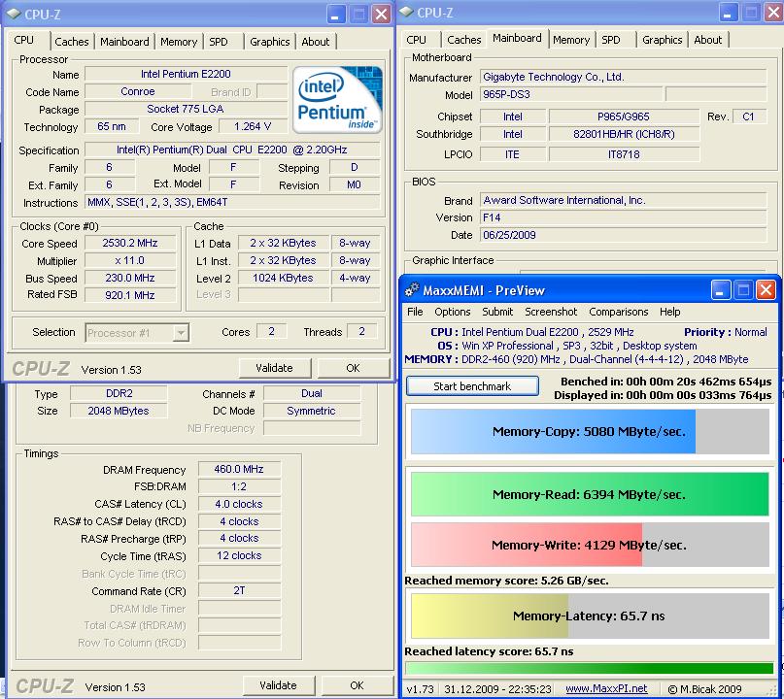
Task: Click the Core Voltage 1.264 V value
Action: 253,126
